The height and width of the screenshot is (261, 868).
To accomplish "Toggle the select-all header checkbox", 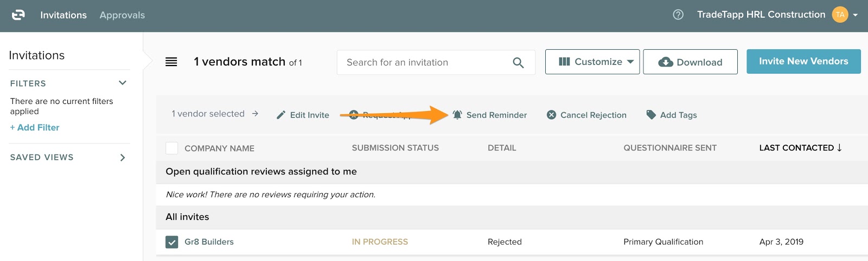I will (x=172, y=148).
